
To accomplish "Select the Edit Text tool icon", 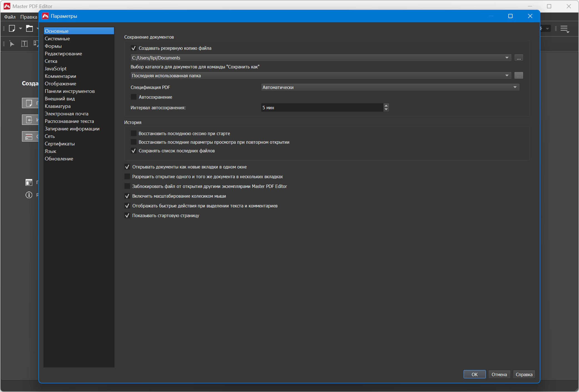I will (24, 44).
